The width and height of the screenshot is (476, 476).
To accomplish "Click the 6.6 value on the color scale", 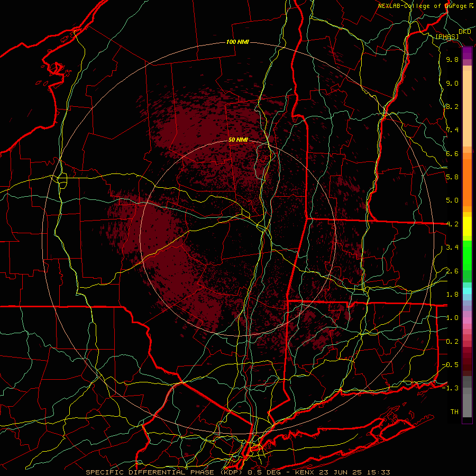I will click(x=452, y=153).
